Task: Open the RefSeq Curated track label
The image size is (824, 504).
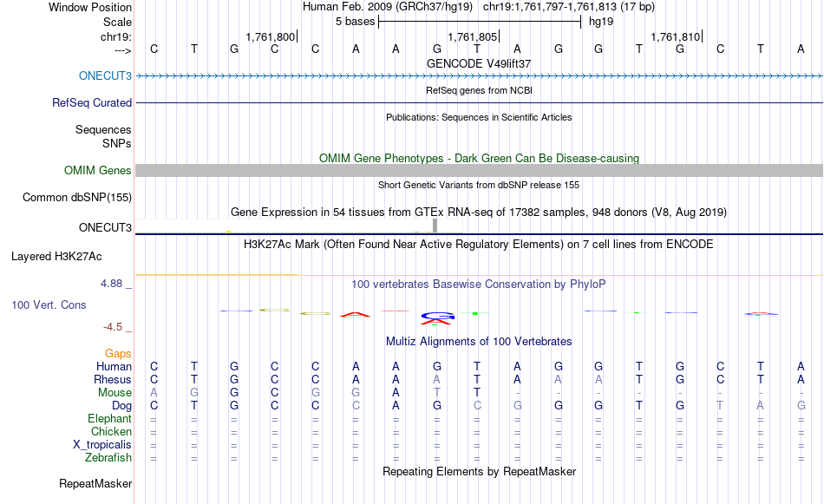Action: pyautogui.click(x=91, y=102)
